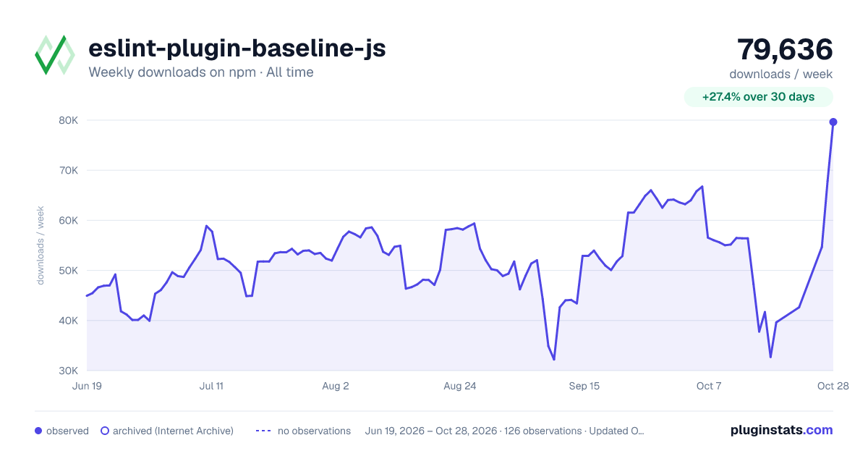This screenshot has width=868, height=456.
Task: Click the rotated 'downloads / week' y-axis title
Action: point(41,245)
